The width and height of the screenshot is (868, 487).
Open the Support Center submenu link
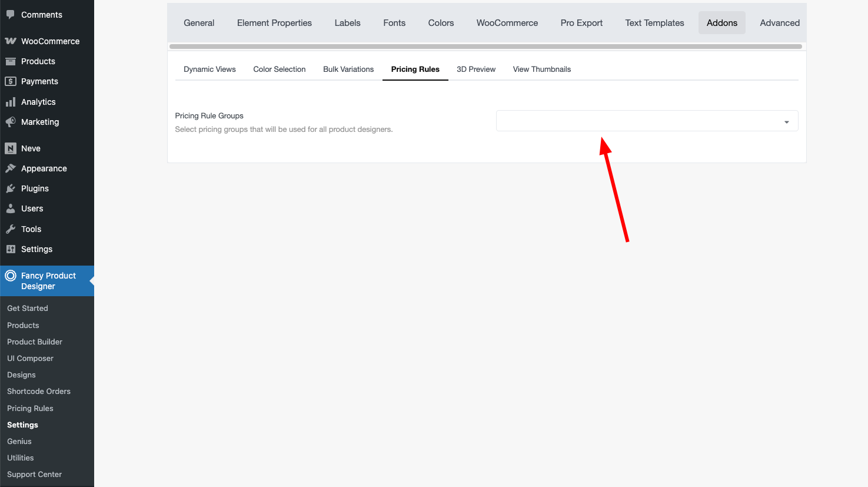34,474
